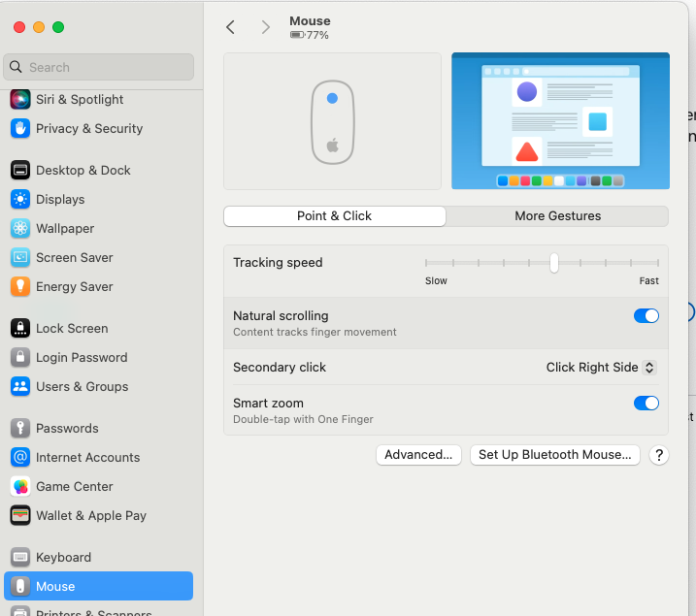Click the search magnifier icon
The image size is (696, 616).
pyautogui.click(x=16, y=67)
